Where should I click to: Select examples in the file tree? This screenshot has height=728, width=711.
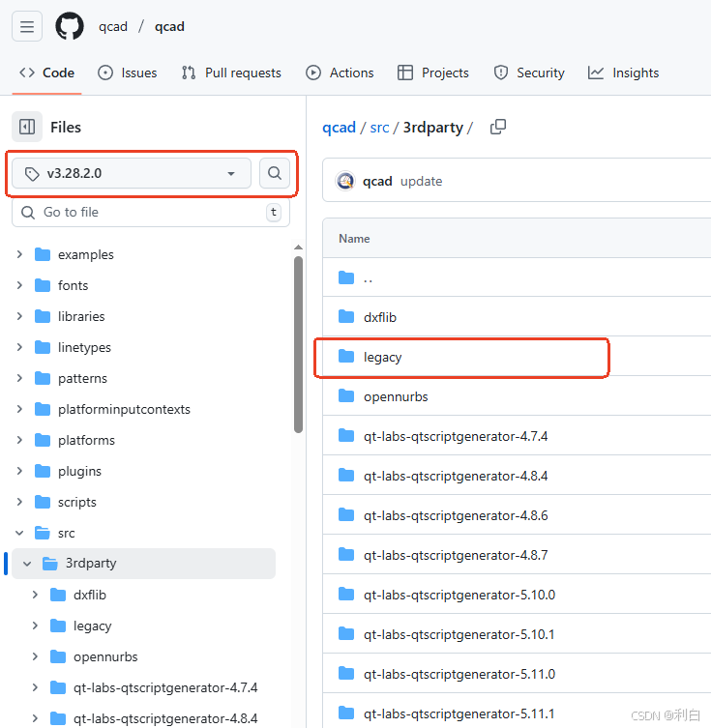coord(86,254)
